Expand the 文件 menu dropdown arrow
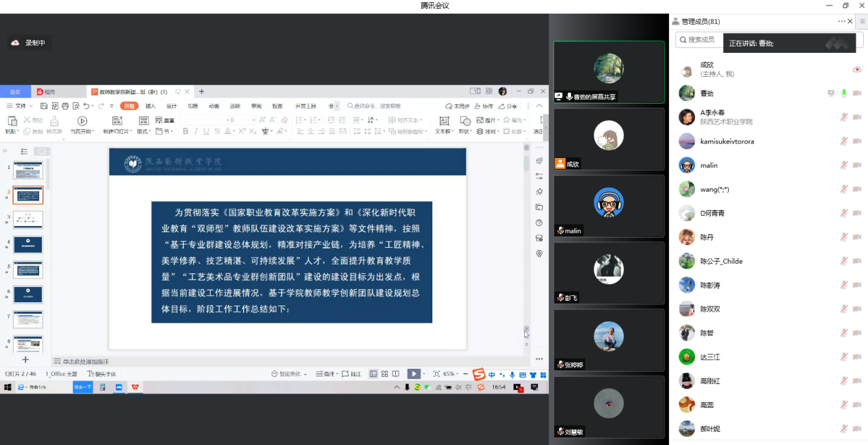The image size is (868, 445). click(x=32, y=106)
